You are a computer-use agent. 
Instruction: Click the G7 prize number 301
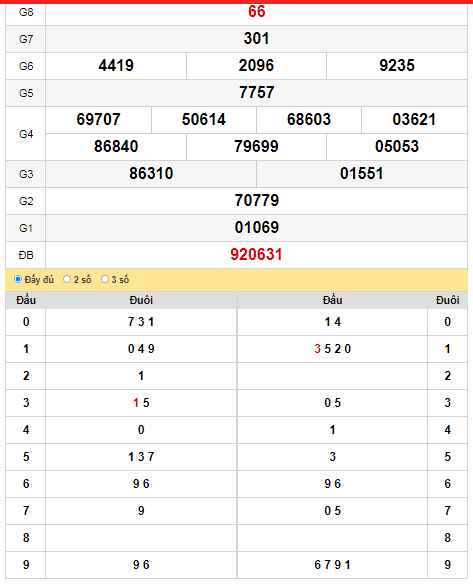pyautogui.click(x=257, y=38)
